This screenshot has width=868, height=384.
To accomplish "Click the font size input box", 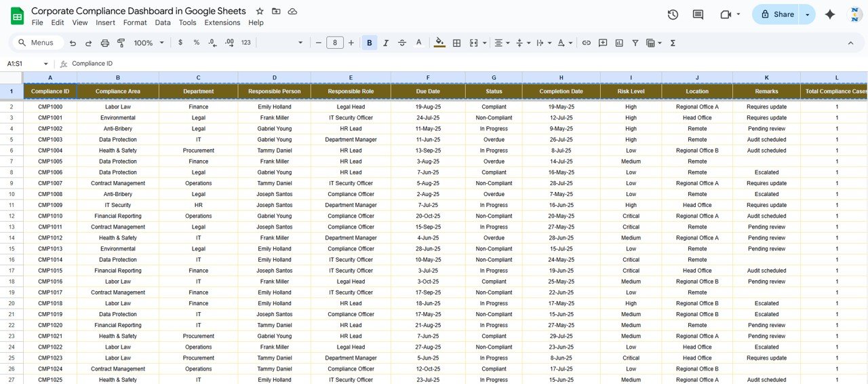I will (x=335, y=43).
